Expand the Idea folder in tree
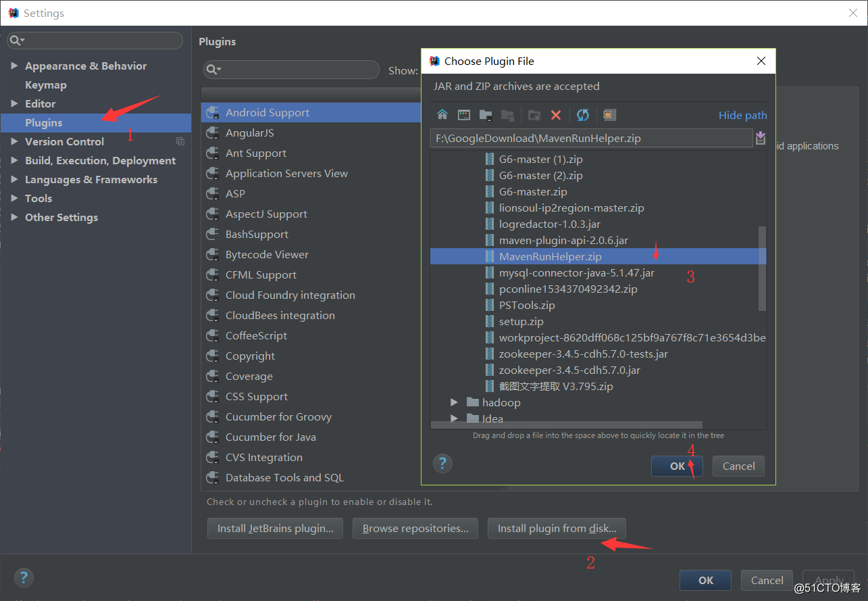The image size is (868, 601). point(455,418)
